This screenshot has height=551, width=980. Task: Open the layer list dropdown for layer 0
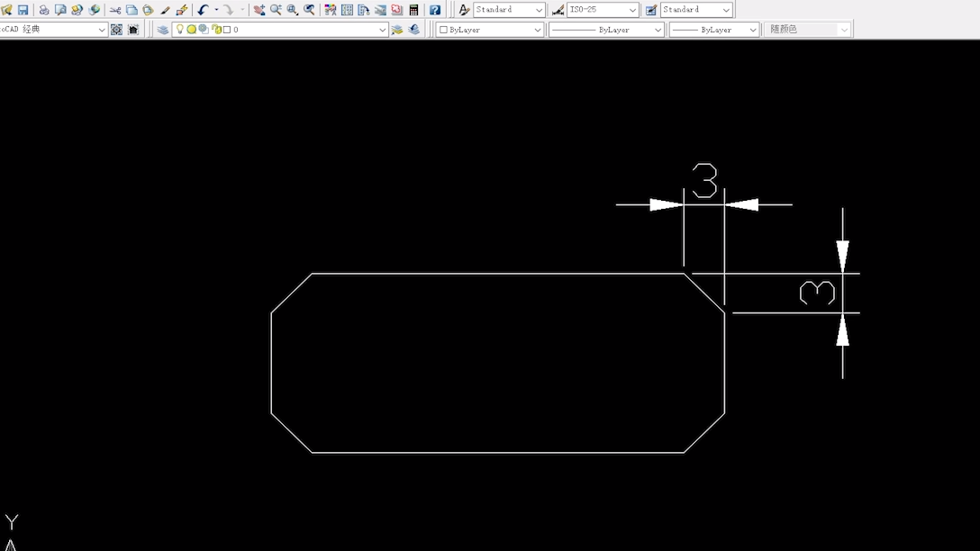382,30
